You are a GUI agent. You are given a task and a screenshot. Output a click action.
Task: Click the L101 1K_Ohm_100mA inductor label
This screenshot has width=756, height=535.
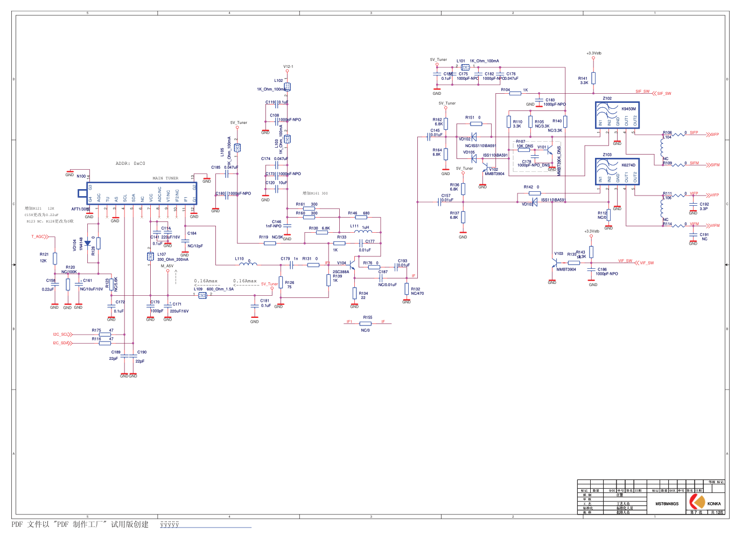(x=478, y=61)
